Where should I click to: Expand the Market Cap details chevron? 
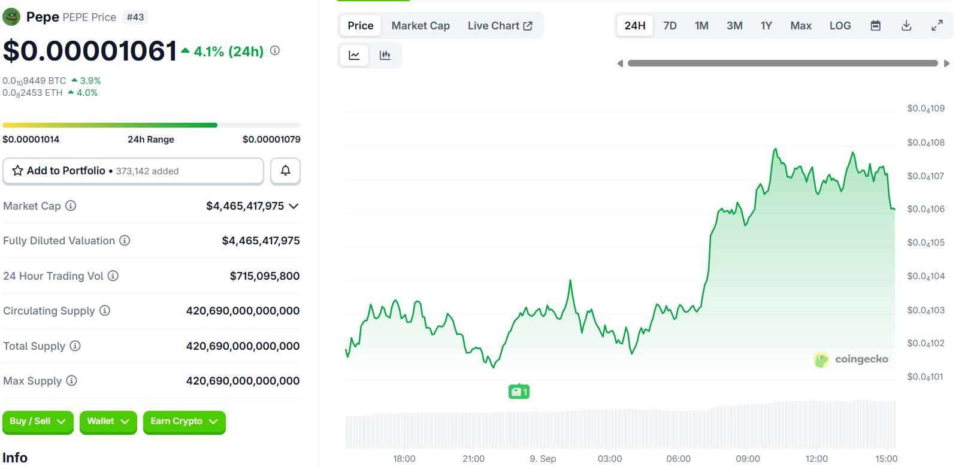[294, 206]
